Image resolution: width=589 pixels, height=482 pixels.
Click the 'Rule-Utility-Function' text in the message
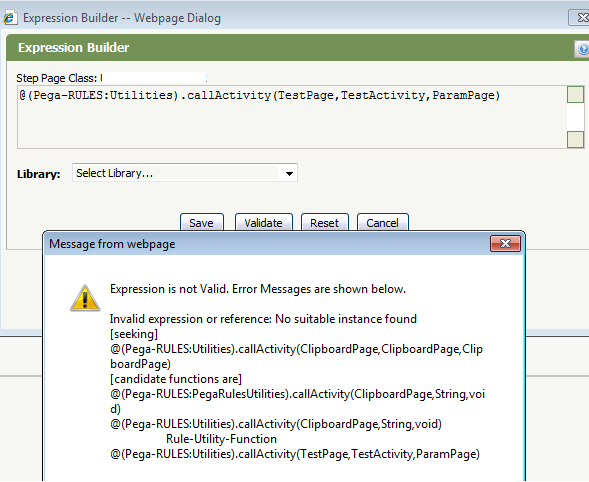[x=221, y=439]
